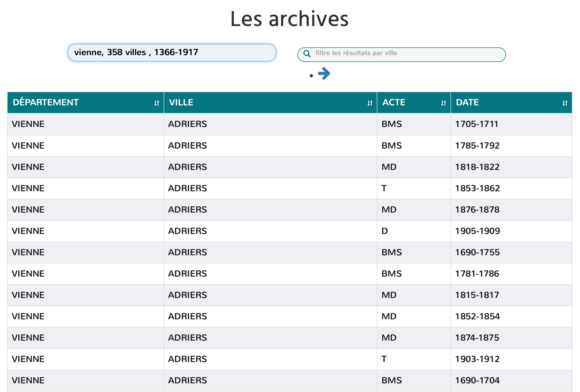Click the DATE column header
580x392 pixels.
pyautogui.click(x=511, y=103)
